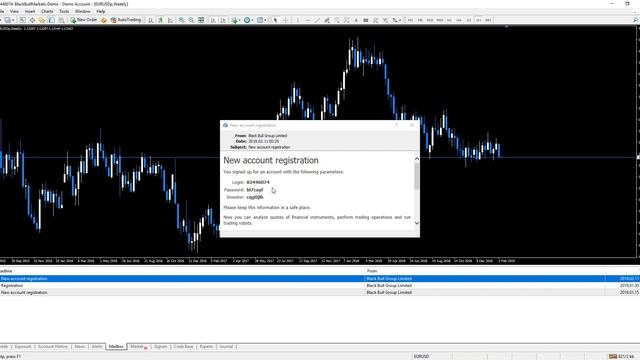The image size is (640, 360).
Task: Switch to the Account History tab
Action: coord(53,347)
